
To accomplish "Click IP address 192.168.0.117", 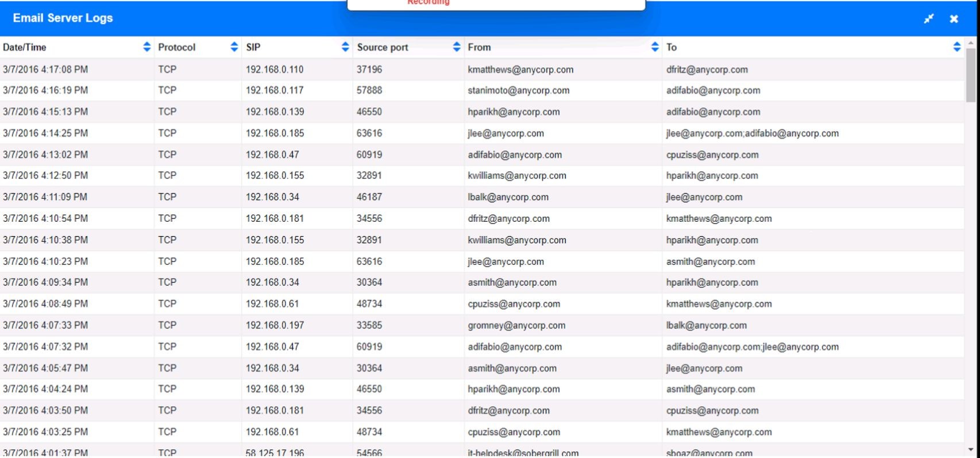I will (x=275, y=90).
